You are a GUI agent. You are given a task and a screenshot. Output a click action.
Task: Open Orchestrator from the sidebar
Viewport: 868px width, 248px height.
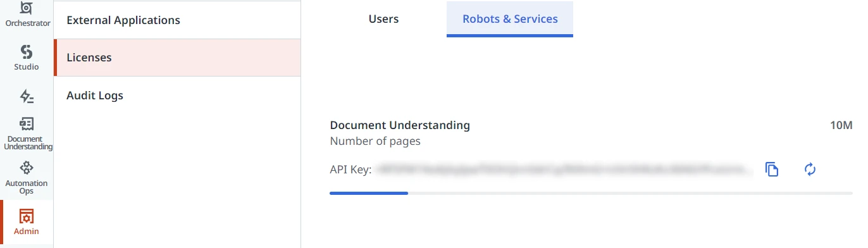point(27,15)
